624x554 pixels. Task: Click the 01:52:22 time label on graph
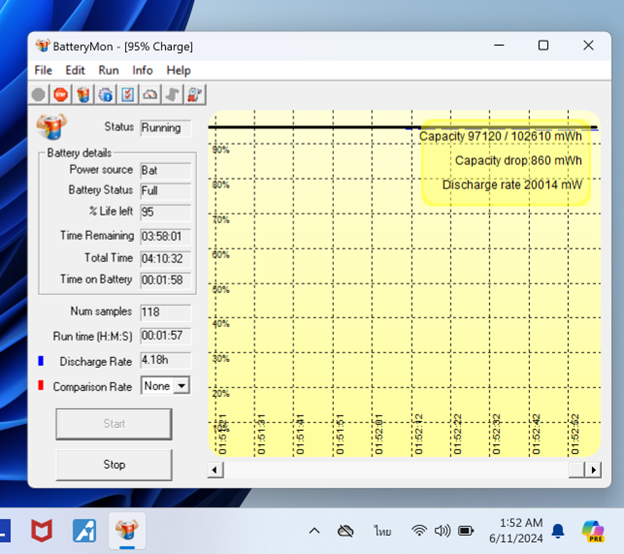(458, 434)
